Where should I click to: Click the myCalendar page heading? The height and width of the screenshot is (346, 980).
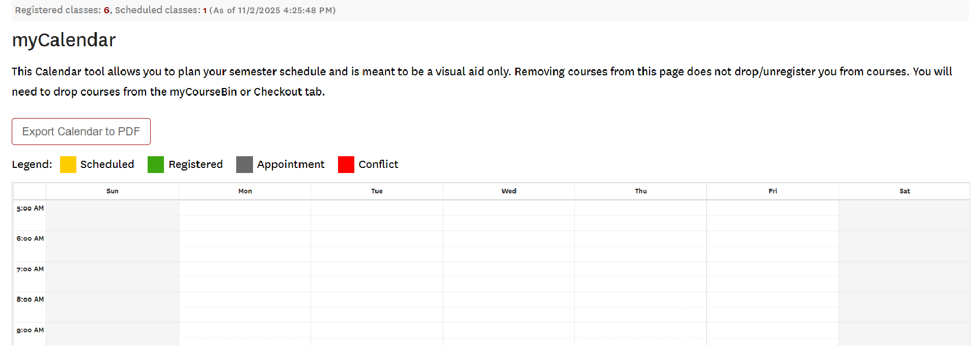click(x=64, y=40)
